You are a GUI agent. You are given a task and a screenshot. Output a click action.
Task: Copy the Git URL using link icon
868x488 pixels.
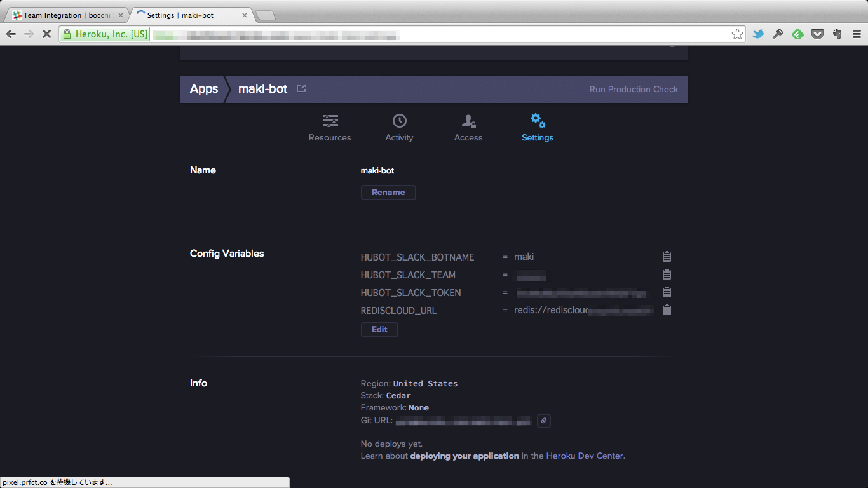click(x=543, y=421)
